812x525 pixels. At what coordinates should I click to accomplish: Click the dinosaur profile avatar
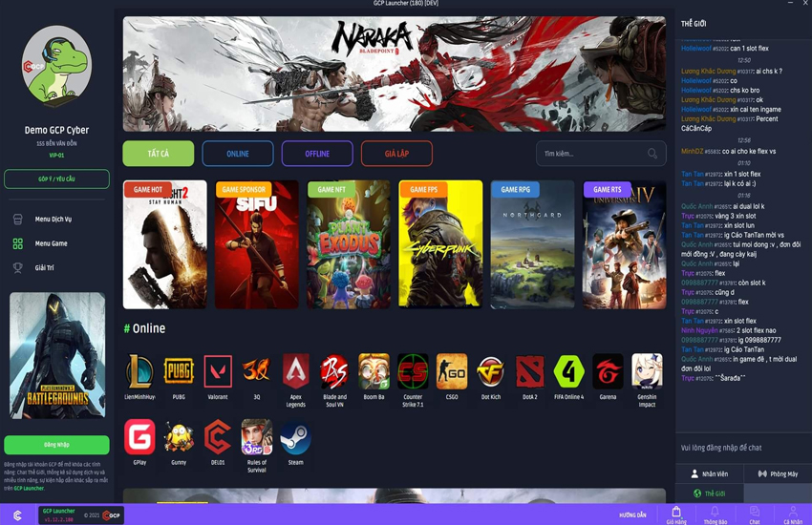coord(57,65)
